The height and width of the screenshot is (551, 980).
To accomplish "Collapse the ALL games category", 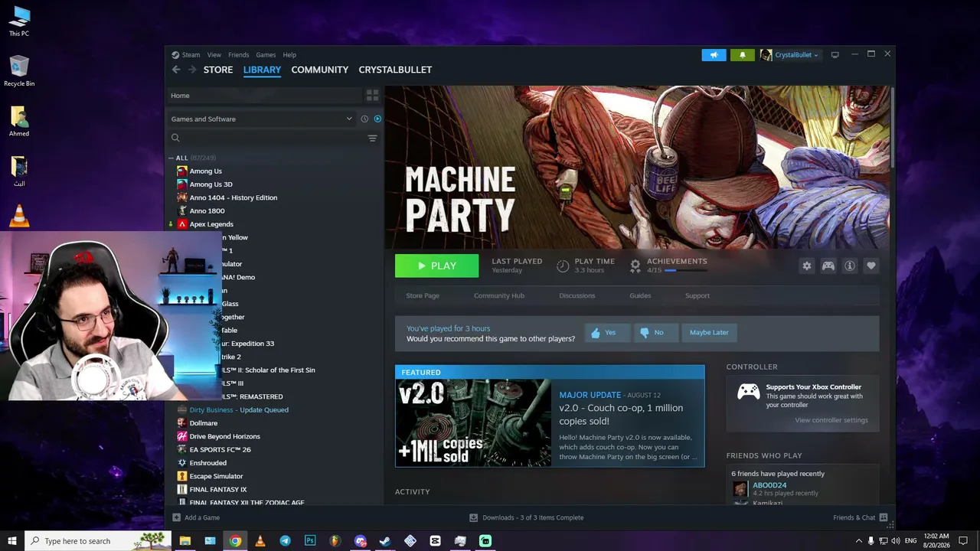I will tap(171, 158).
